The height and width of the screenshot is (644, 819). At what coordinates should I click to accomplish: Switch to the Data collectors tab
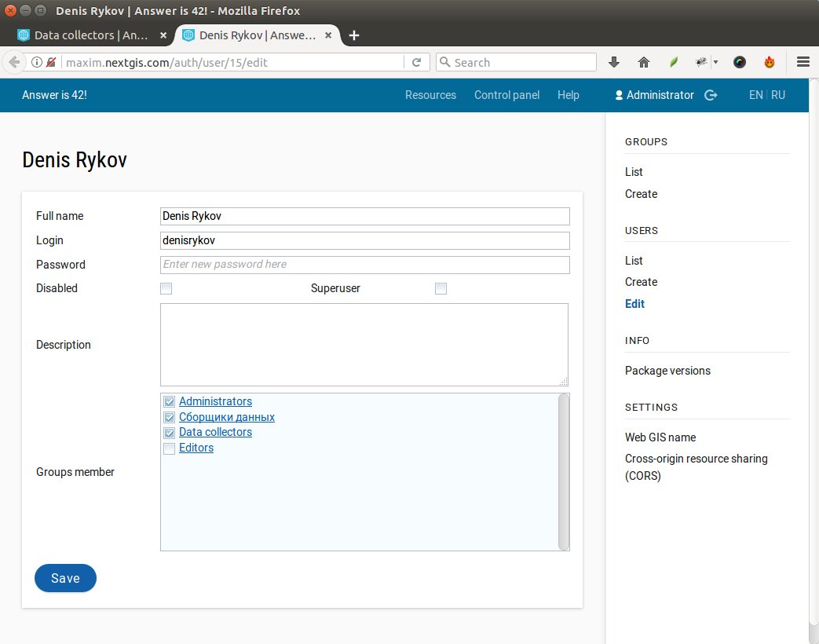point(86,35)
